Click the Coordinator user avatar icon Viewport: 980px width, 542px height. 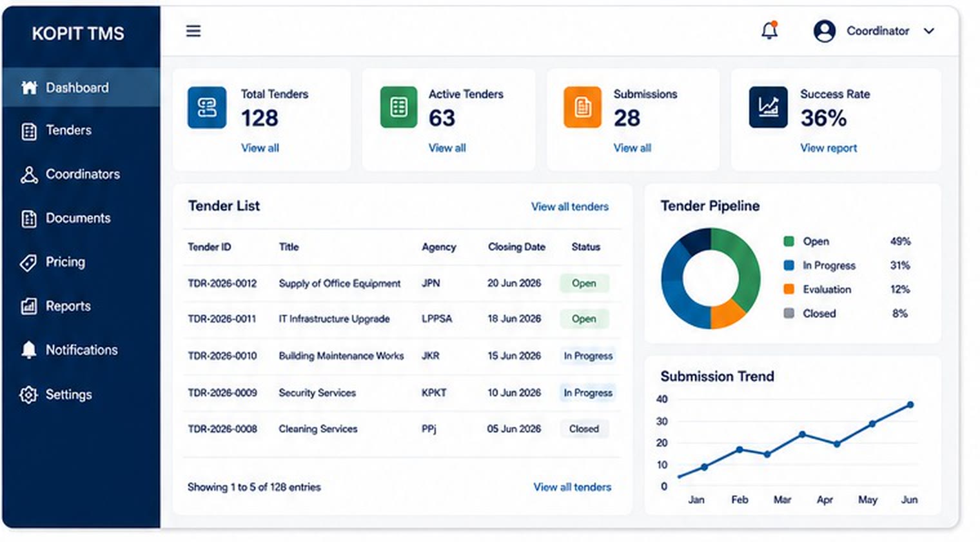[825, 31]
